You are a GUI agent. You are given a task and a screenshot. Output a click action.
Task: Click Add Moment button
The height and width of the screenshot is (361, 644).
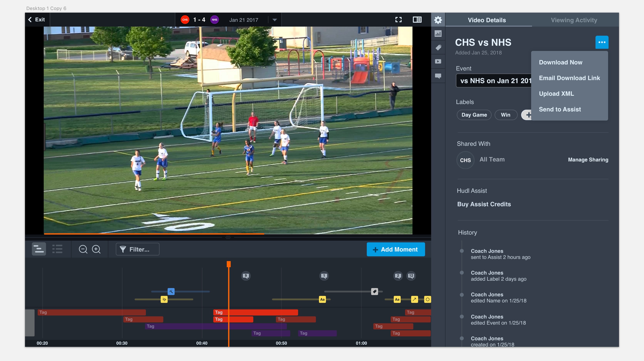click(x=396, y=249)
